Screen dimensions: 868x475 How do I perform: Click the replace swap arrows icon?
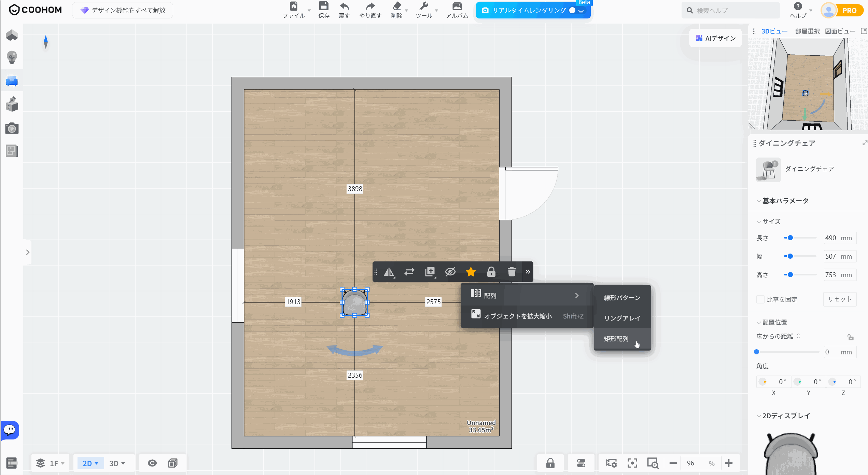click(409, 272)
